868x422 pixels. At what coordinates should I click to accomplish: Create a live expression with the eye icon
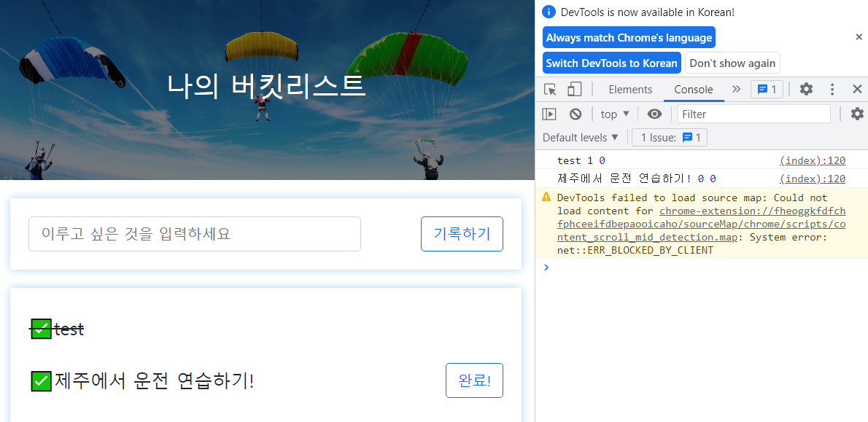[x=655, y=114]
